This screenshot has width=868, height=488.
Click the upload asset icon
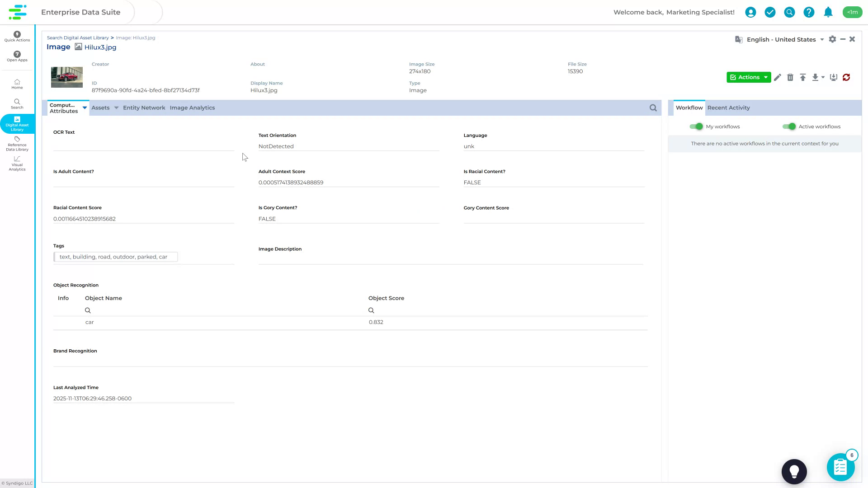tap(803, 77)
